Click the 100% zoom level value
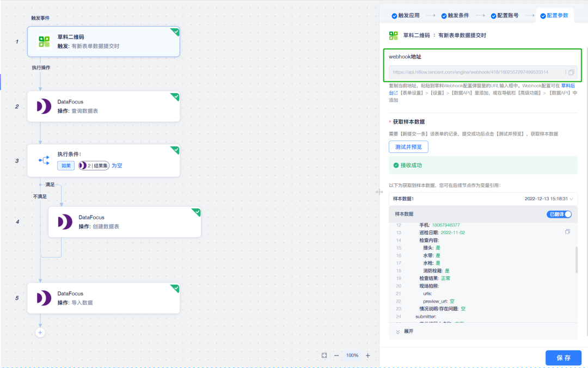Viewport: 588px width, 368px height. pyautogui.click(x=352, y=355)
